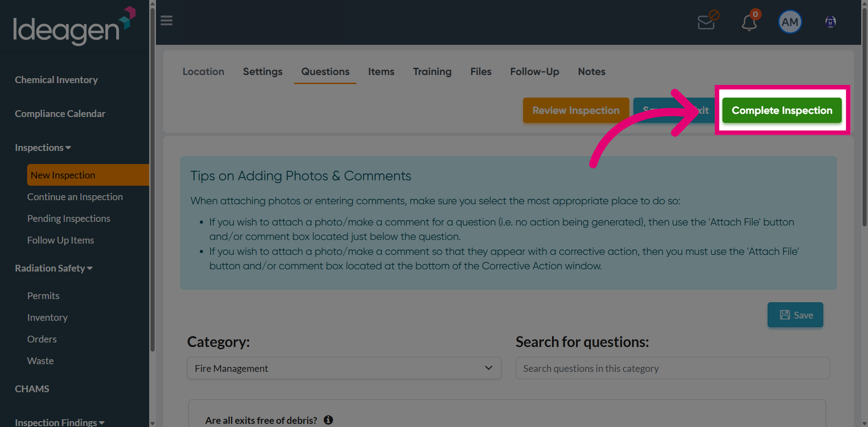Click the sidebar scroll down arrow
The image size is (868, 427).
[x=152, y=423]
